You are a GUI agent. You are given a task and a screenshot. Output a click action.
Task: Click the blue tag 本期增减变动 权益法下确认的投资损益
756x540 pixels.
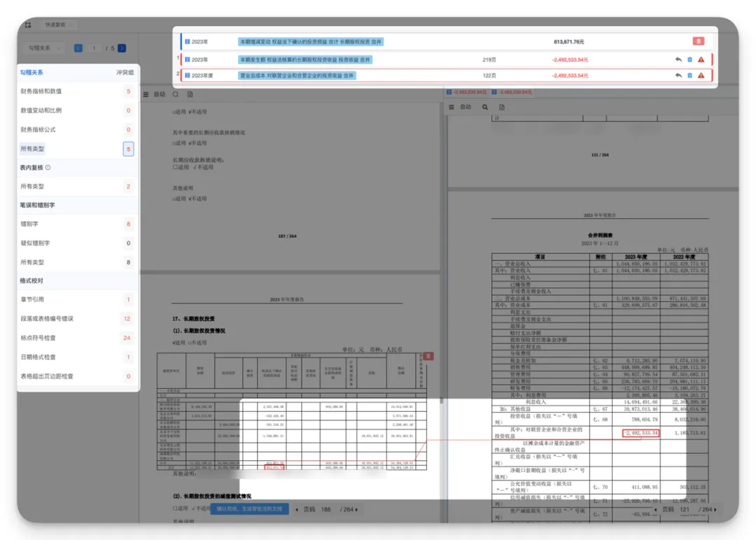tap(311, 42)
